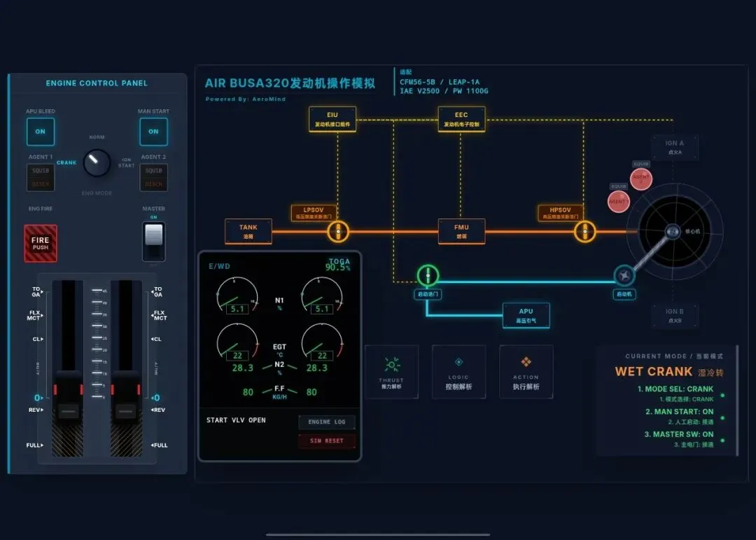Image resolution: width=756 pixels, height=540 pixels.
Task: Click the engine core hub icon
Action: click(x=673, y=232)
